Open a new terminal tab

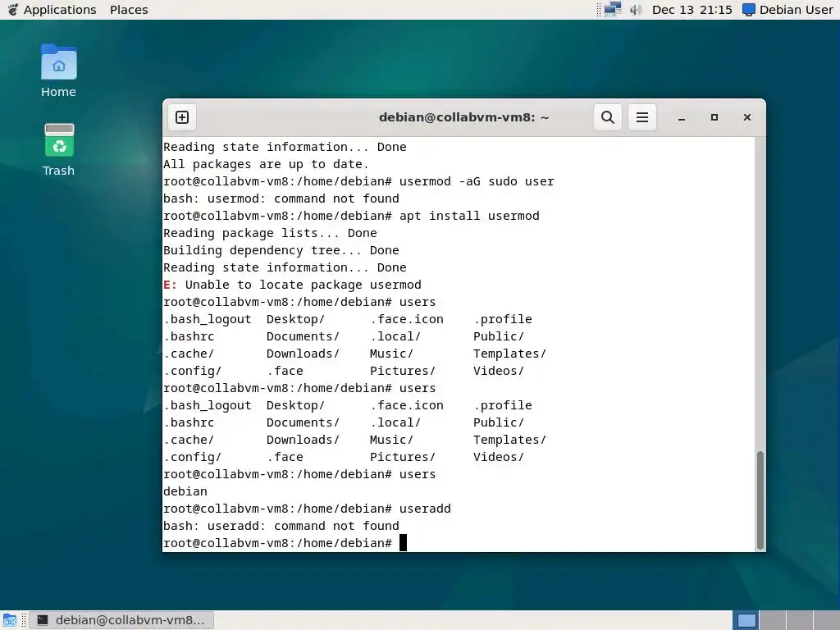(x=182, y=117)
